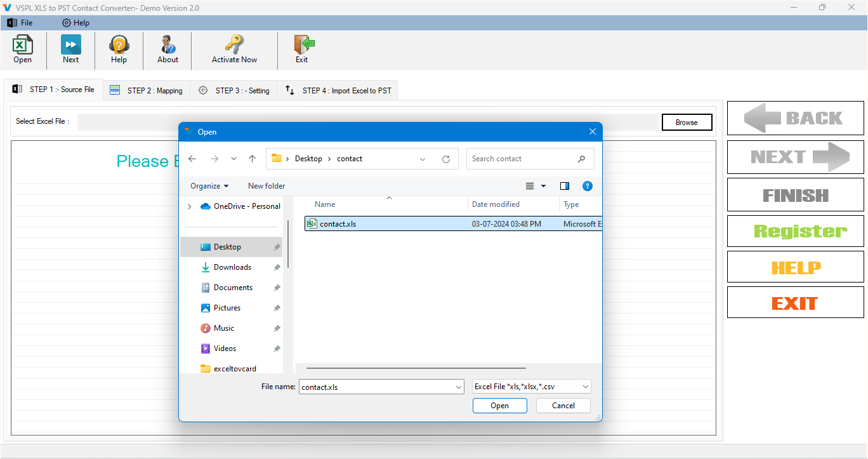868x459 pixels.
Task: Click the search magnifier icon
Action: 581,159
